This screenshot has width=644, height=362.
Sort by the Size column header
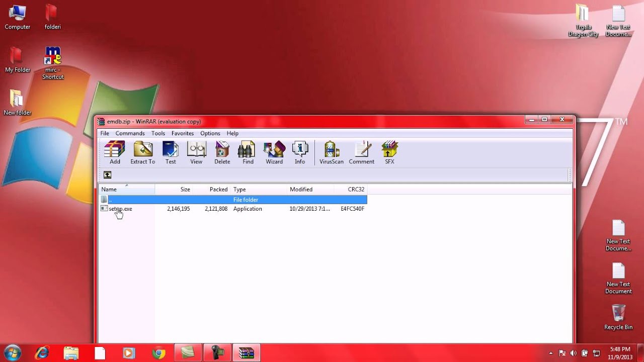coord(174,190)
